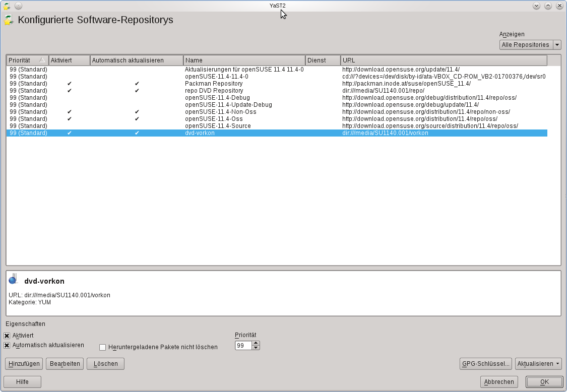Select the openSUSE-11.4-Debug row
This screenshot has width=567, height=392.
[x=277, y=98]
